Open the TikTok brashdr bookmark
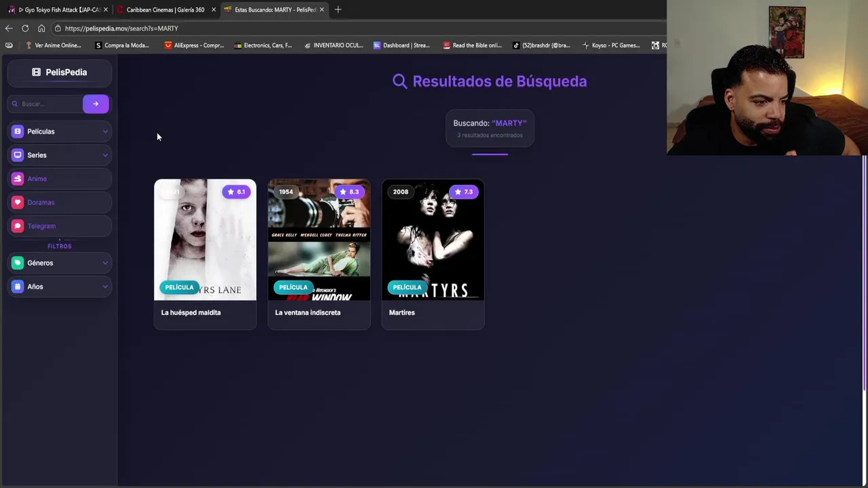Viewport: 868px width, 488px height. [x=541, y=45]
